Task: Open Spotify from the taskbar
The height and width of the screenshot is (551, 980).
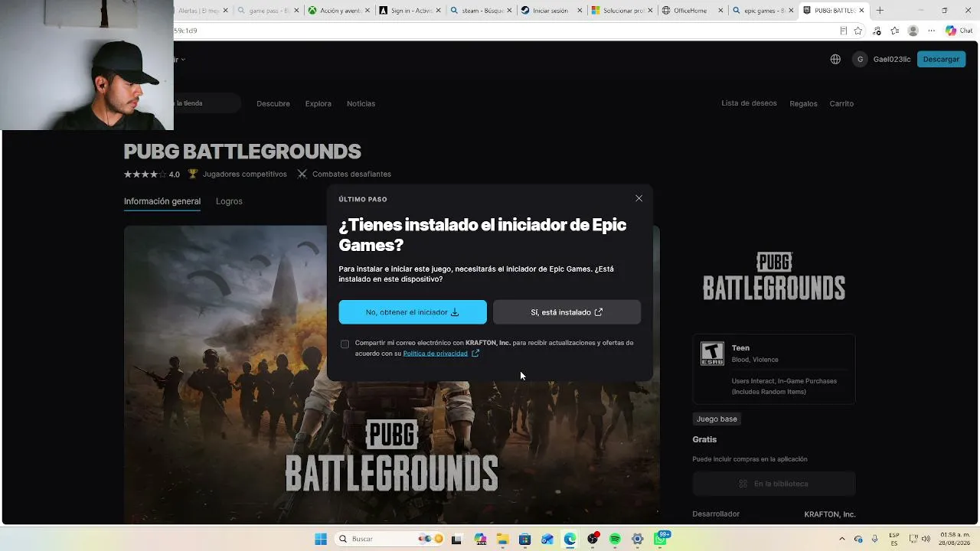Action: point(615,540)
